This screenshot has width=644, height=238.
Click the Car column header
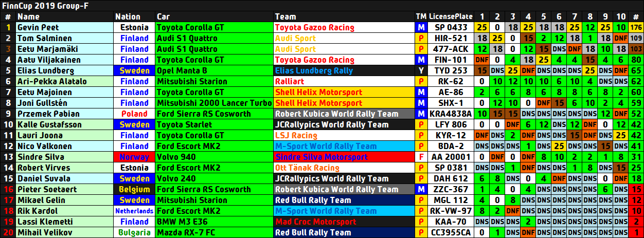pos(214,16)
